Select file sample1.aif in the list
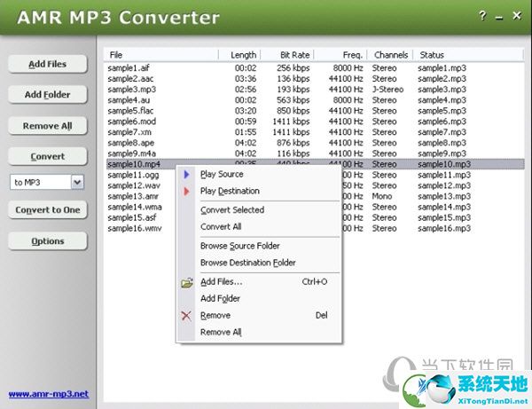The width and height of the screenshot is (532, 409). 129,68
